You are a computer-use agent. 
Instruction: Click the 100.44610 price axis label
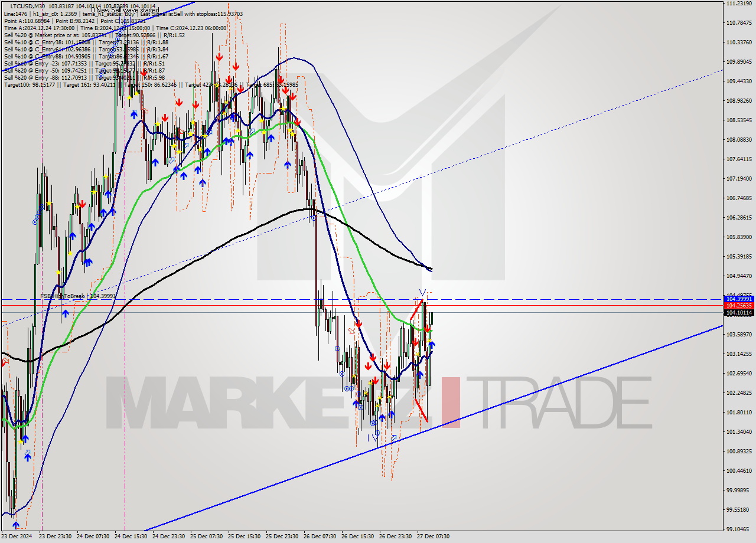[x=739, y=471]
